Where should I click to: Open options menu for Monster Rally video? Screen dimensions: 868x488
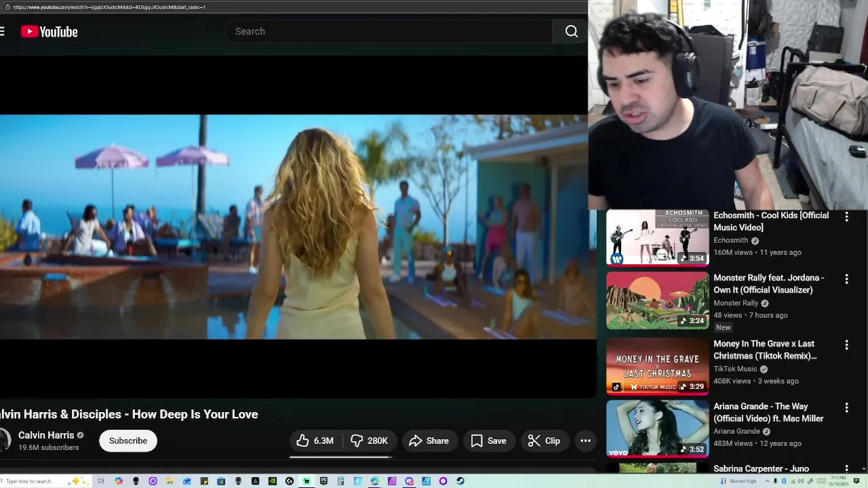click(846, 279)
